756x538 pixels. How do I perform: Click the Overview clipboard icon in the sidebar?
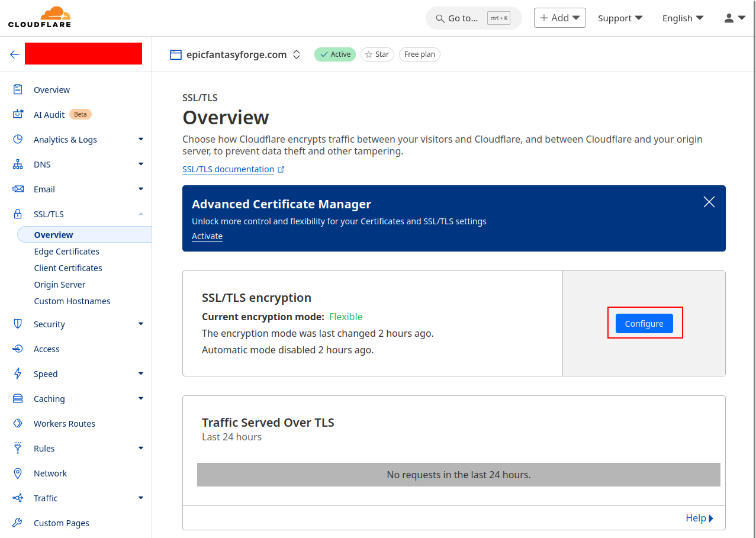[18, 89]
